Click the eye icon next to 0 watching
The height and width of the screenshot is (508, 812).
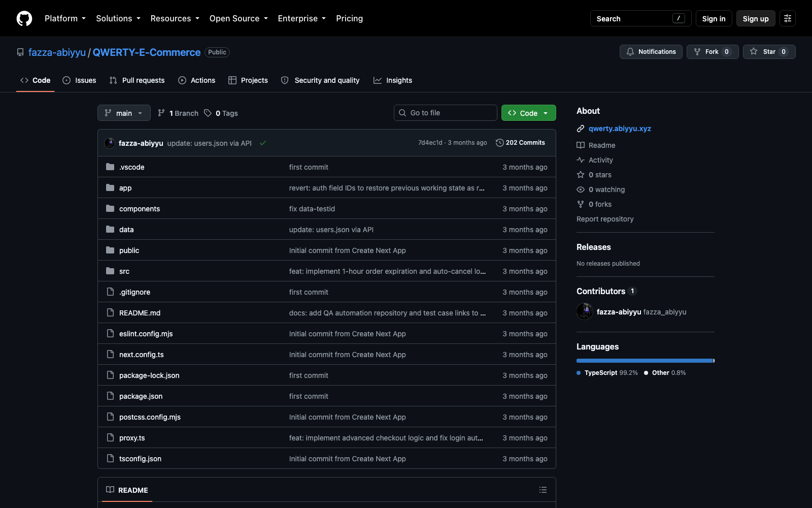pos(581,189)
